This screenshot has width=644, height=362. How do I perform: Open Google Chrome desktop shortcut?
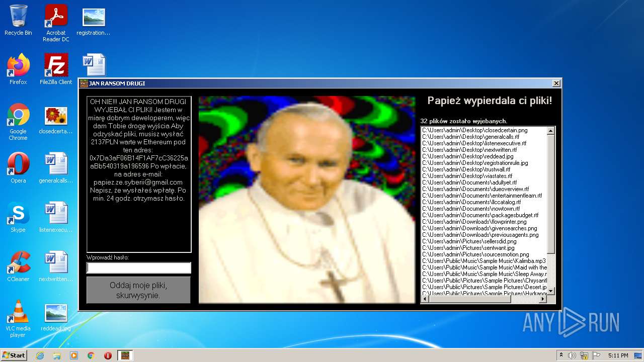click(x=18, y=121)
